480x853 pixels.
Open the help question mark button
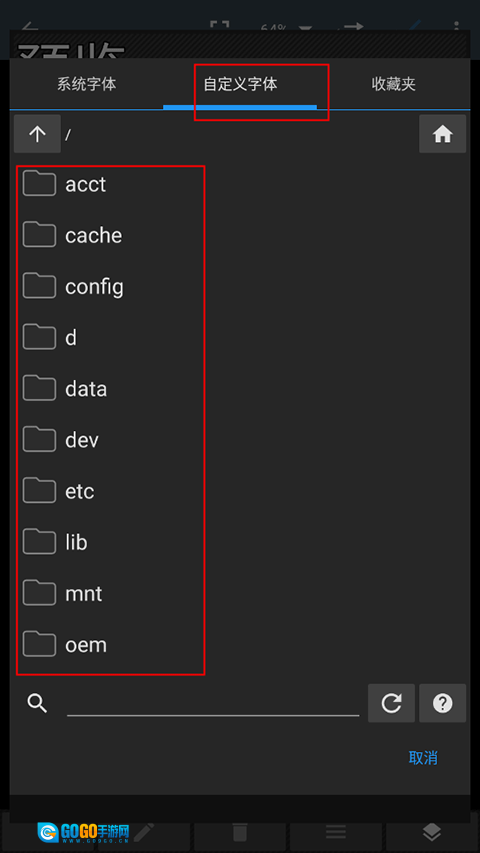tap(442, 703)
